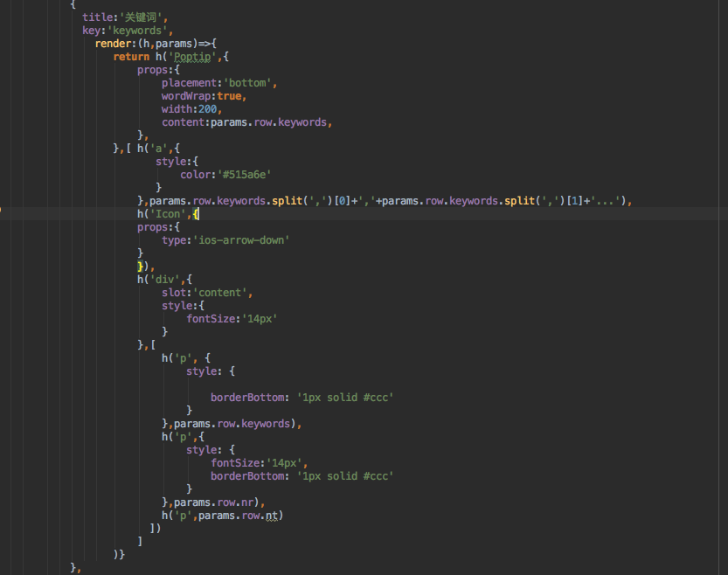Click the wordWrap:true property
Viewport: 728px width, 575px height.
204,96
